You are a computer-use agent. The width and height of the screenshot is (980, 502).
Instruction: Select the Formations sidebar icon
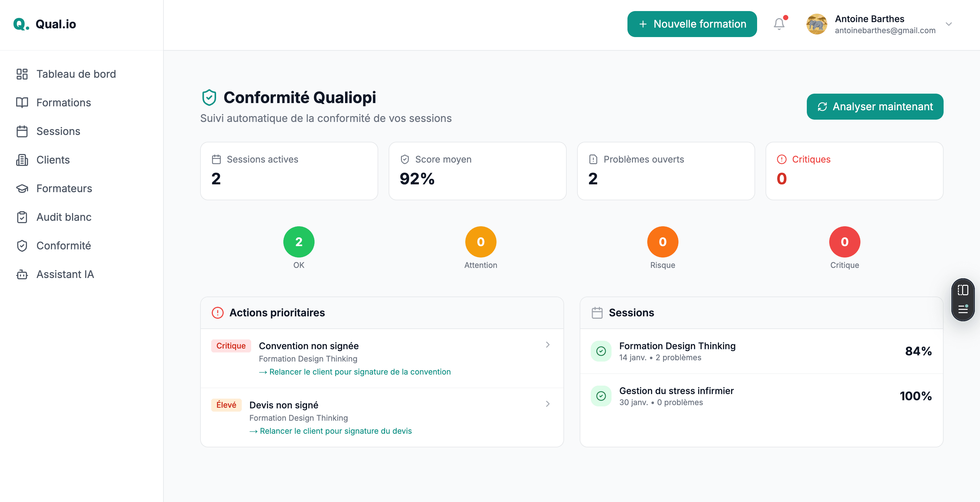pyautogui.click(x=22, y=102)
